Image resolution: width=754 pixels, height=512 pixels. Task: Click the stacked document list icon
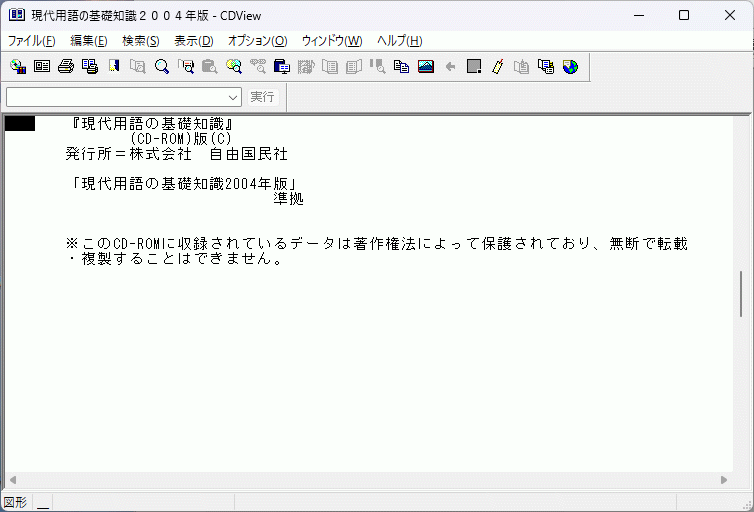pyautogui.click(x=546, y=66)
